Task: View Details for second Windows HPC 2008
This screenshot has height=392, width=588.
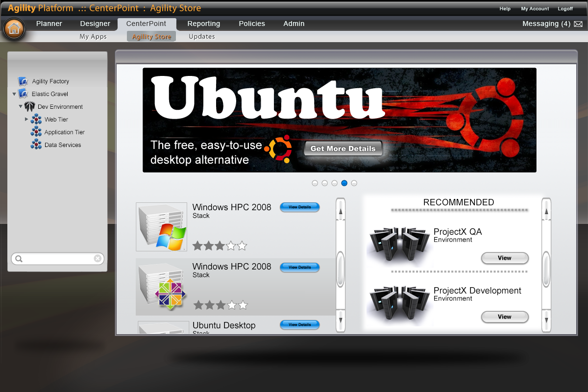Action: pos(300,268)
